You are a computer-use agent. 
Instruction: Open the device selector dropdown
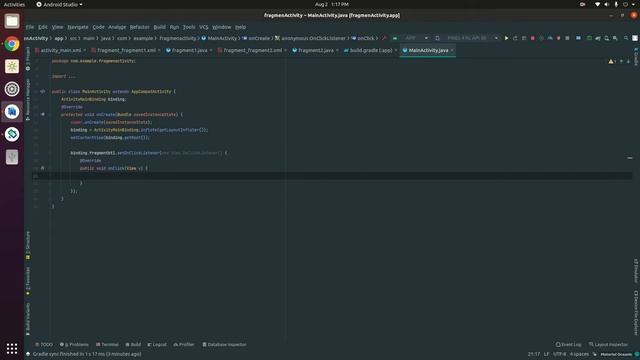click(467, 38)
